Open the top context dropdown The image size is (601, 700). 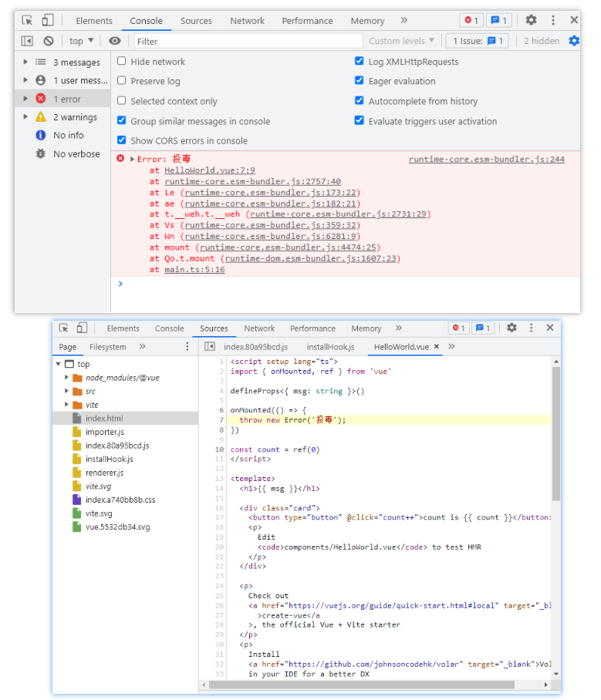81,41
